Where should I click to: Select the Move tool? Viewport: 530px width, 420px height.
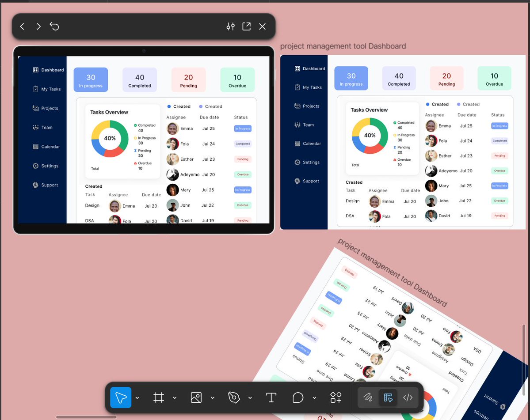(x=121, y=397)
